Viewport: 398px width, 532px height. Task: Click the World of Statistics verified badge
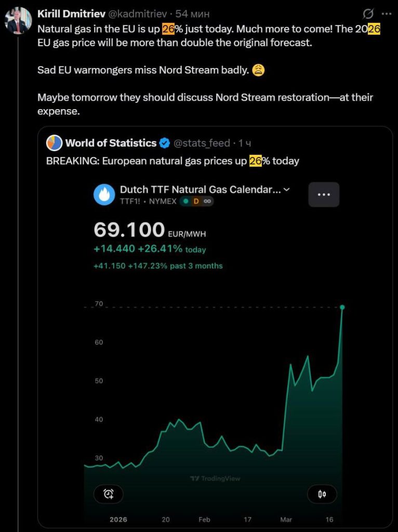[x=165, y=143]
